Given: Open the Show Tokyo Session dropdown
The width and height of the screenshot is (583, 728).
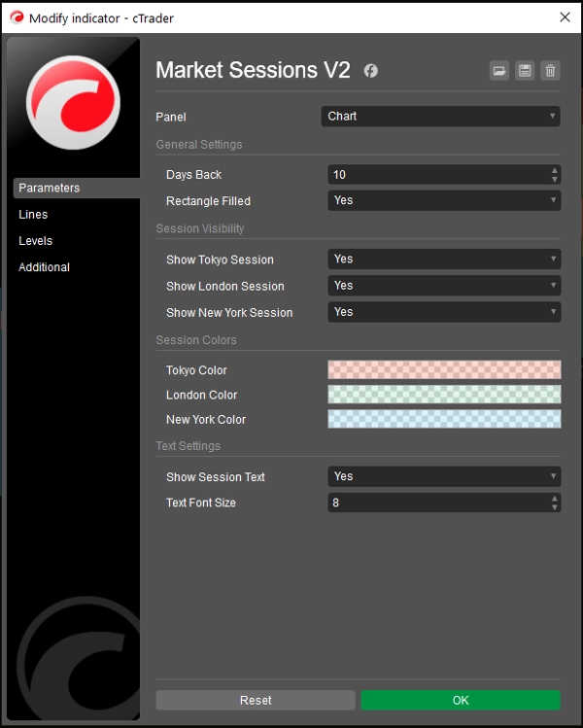Looking at the screenshot, I should [444, 260].
